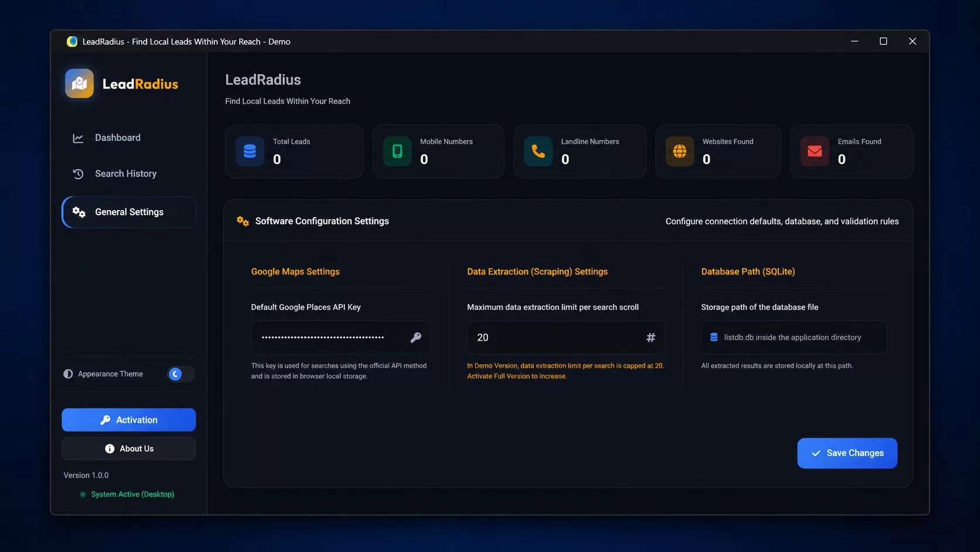Click the green System Active status dot
Viewport: 980px width, 552px height.
pyautogui.click(x=83, y=495)
